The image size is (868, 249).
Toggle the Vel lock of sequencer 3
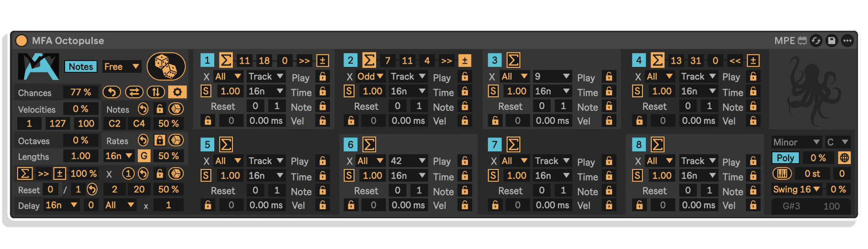tap(609, 121)
